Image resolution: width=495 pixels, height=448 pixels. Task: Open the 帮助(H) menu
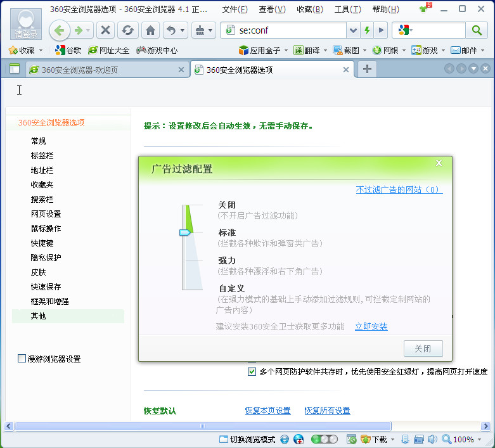click(385, 10)
